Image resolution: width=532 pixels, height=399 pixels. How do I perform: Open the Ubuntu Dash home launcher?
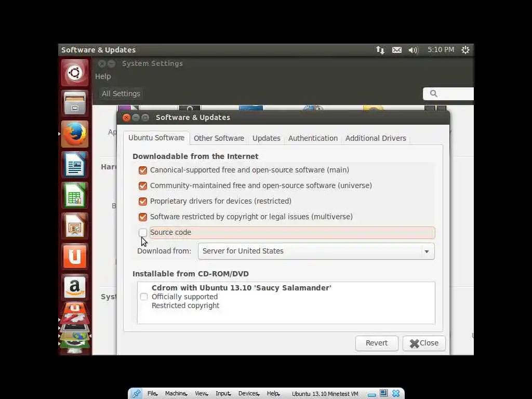point(75,73)
